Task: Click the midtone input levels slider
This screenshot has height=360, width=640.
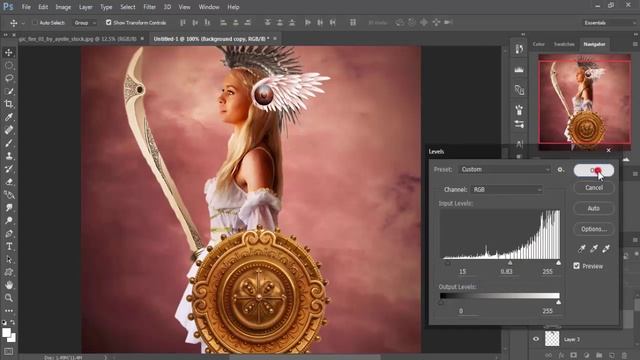Action: (x=510, y=263)
